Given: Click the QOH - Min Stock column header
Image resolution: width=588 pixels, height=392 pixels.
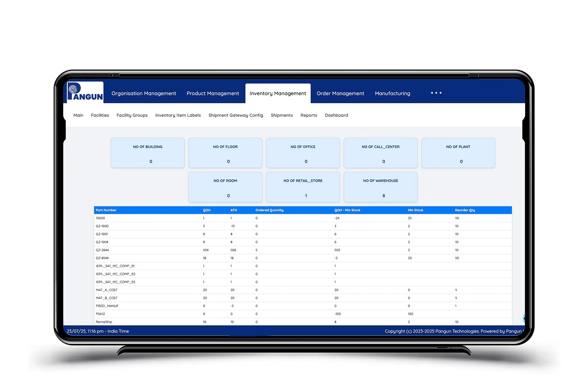Looking at the screenshot, I should 347,210.
